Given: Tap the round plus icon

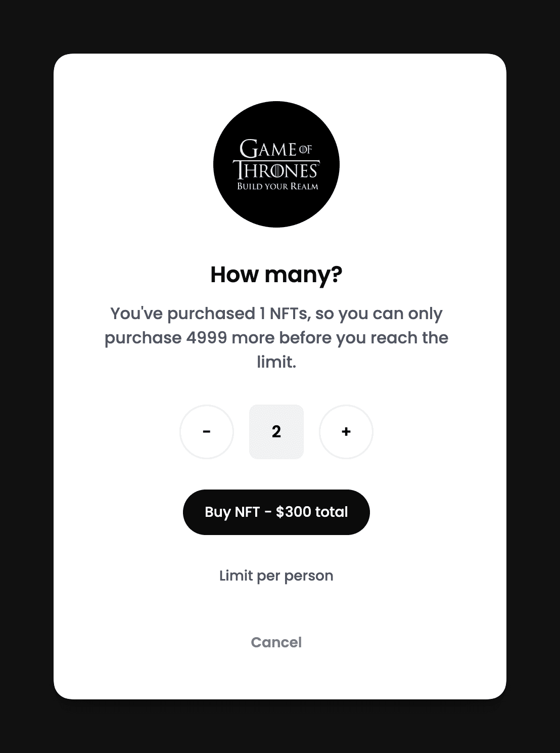Looking at the screenshot, I should pyautogui.click(x=346, y=432).
